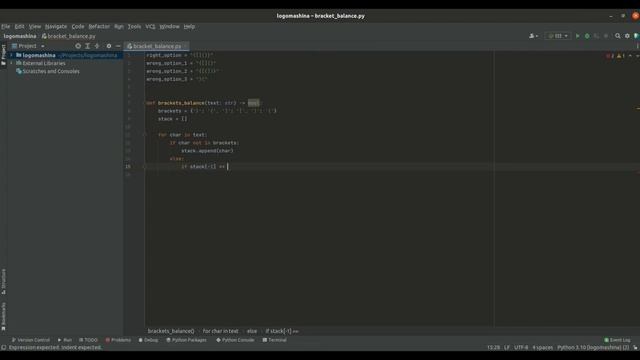The image size is (640, 360).
Task: Click logomashina navigation bar breadcrumb
Action: coord(20,36)
